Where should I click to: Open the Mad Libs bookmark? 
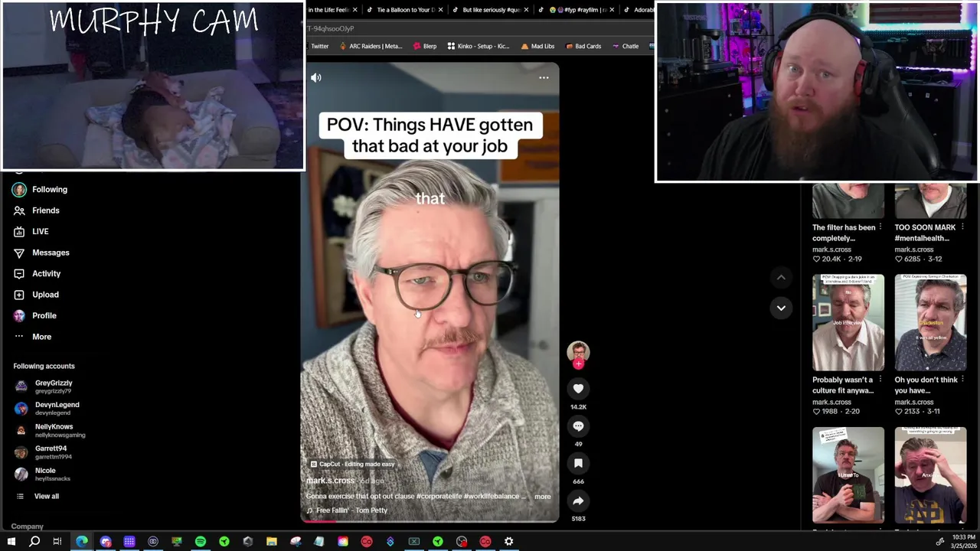coord(537,46)
